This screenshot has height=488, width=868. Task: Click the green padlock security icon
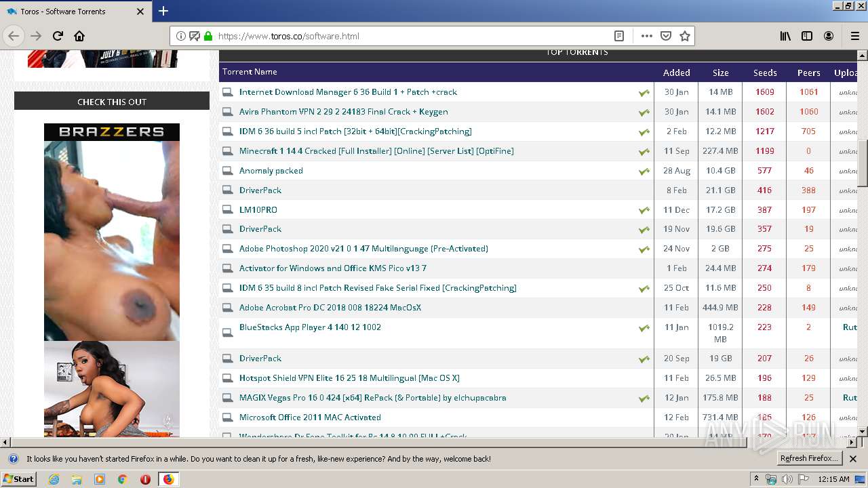coord(208,36)
